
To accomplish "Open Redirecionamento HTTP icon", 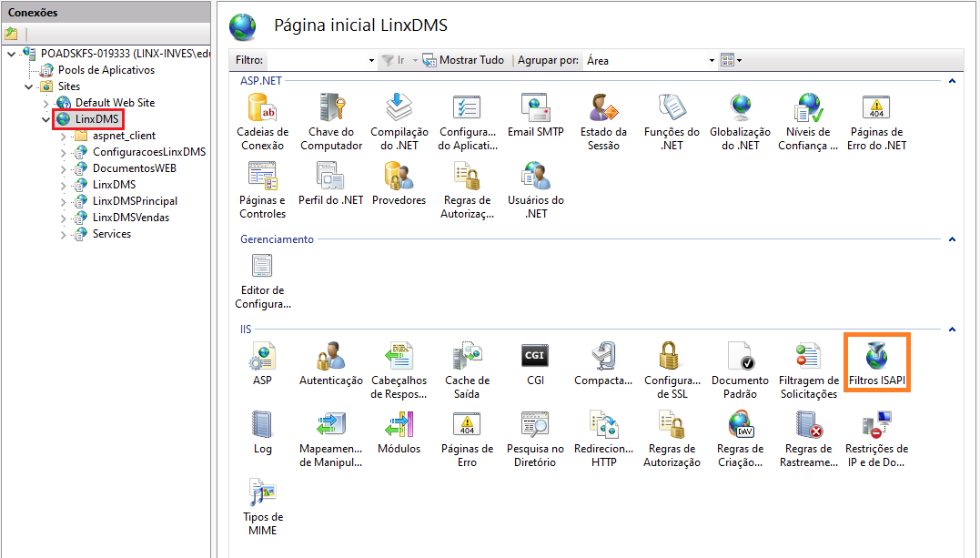I will 604,439.
